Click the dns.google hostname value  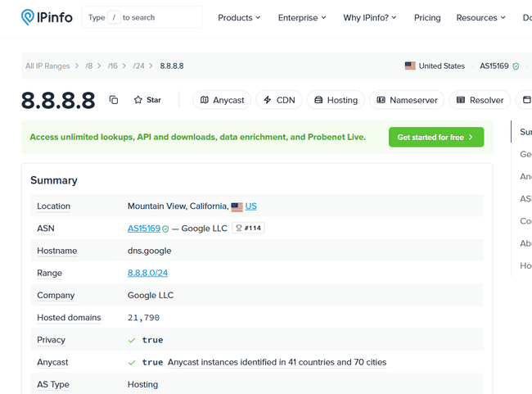149,251
